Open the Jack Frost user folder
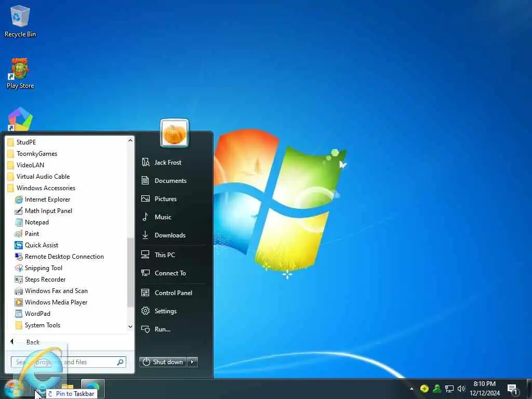This screenshot has width=532, height=399. tap(162, 163)
